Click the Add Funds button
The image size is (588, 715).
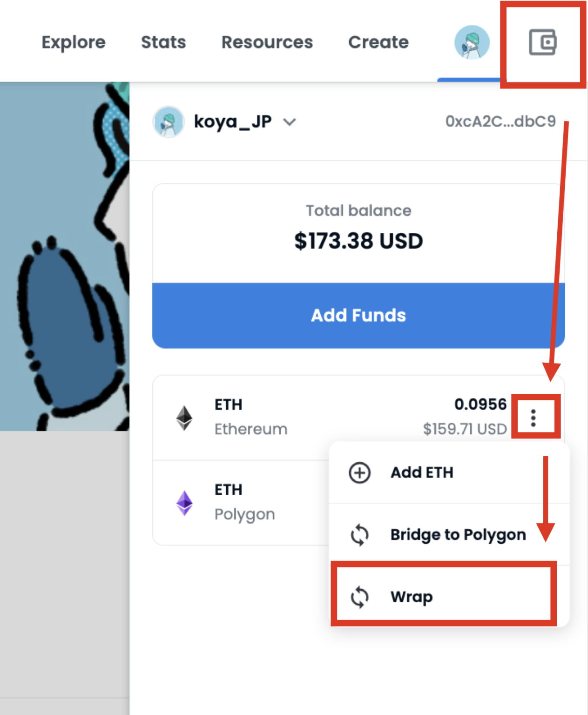(358, 315)
